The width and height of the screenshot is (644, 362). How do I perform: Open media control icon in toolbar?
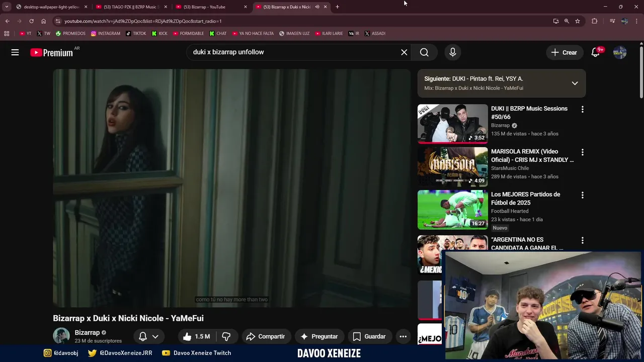click(612, 21)
